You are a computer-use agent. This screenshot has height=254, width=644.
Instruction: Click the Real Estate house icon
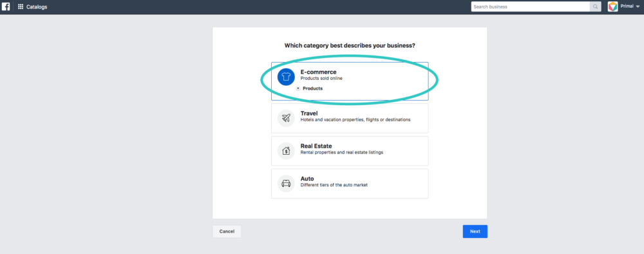[286, 151]
